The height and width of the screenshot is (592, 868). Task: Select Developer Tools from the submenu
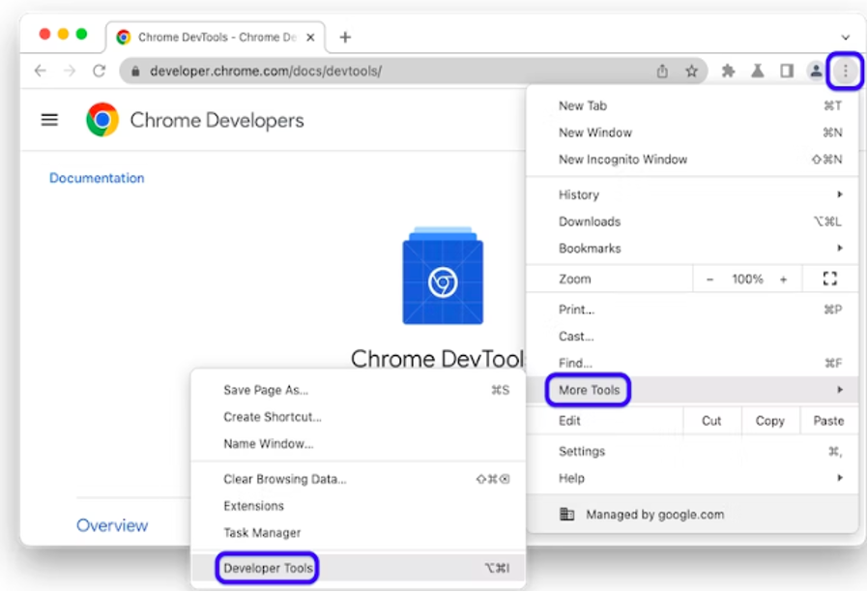click(x=268, y=568)
